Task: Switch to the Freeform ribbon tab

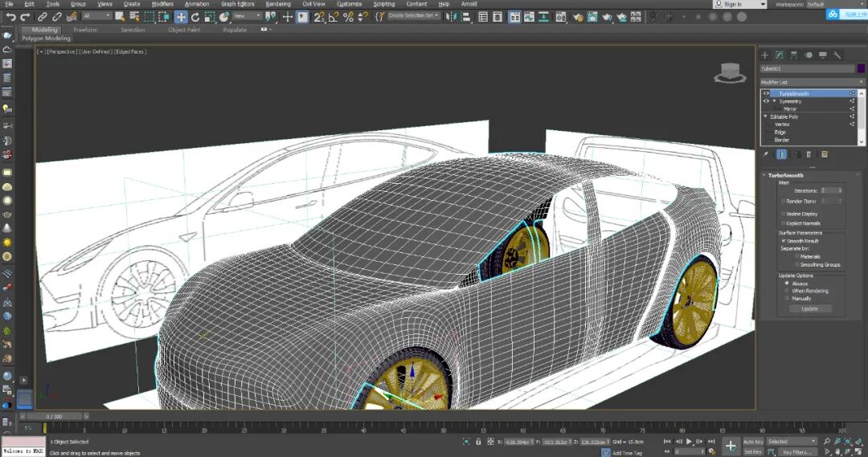Action: pyautogui.click(x=86, y=30)
